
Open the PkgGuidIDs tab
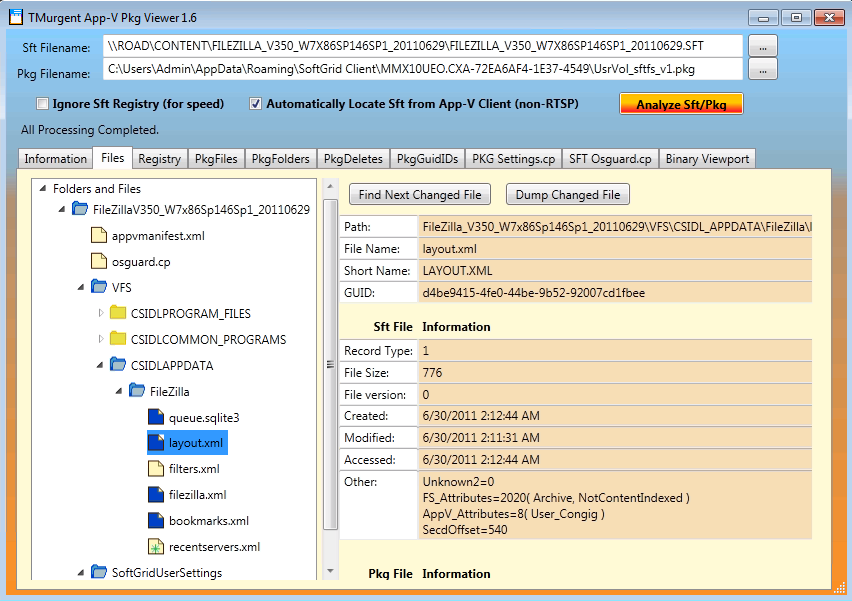427,159
